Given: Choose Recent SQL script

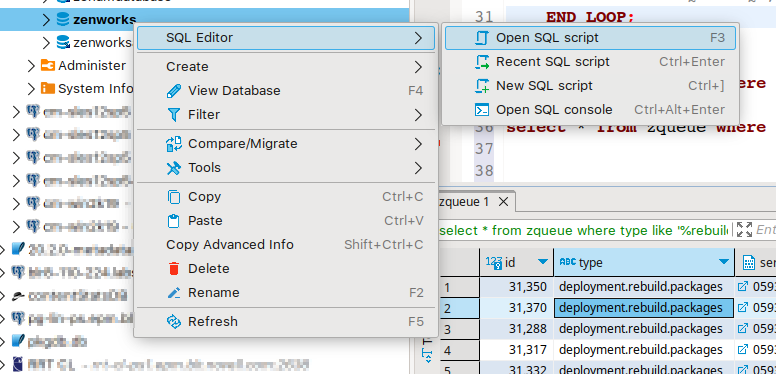Looking at the screenshot, I should click(590, 62).
